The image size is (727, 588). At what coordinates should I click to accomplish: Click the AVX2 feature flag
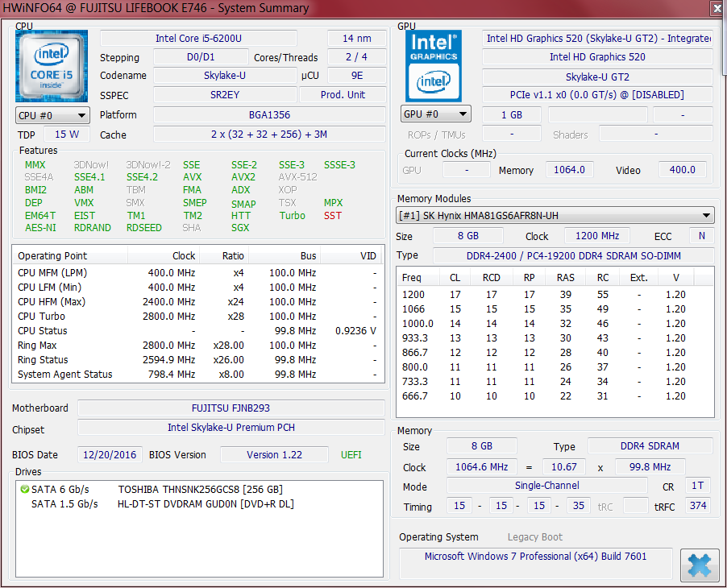(x=243, y=177)
